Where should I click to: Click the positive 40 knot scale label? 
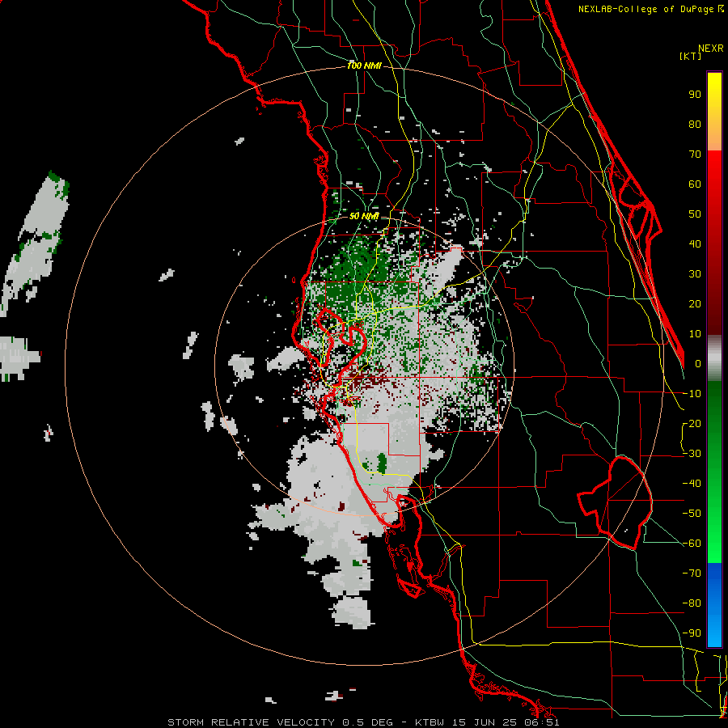pos(695,243)
